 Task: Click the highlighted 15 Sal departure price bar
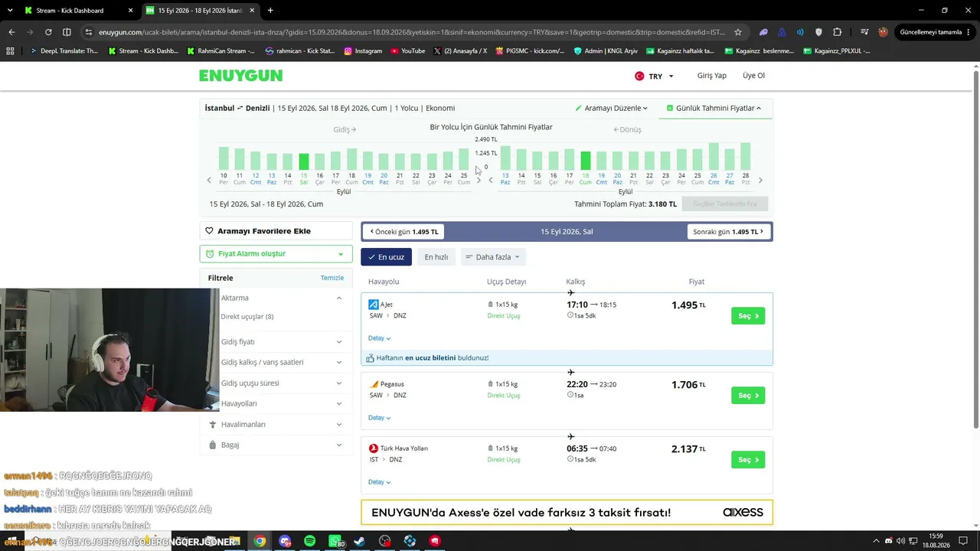point(304,161)
